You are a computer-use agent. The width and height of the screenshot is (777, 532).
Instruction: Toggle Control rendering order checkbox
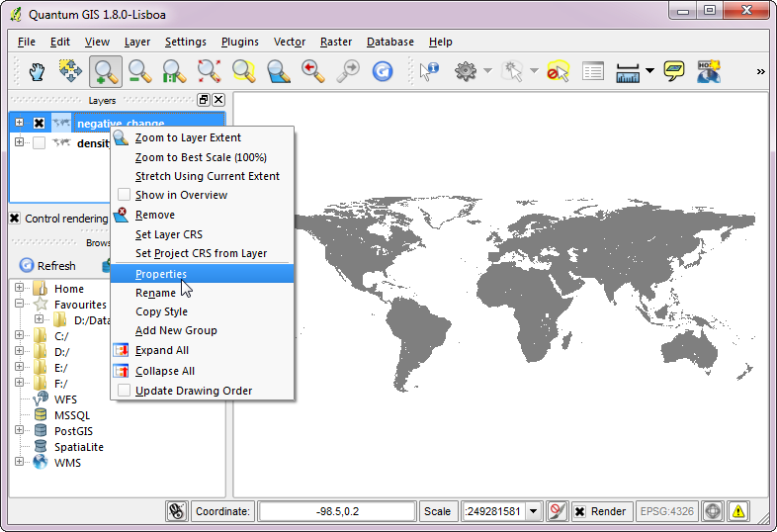(x=15, y=219)
